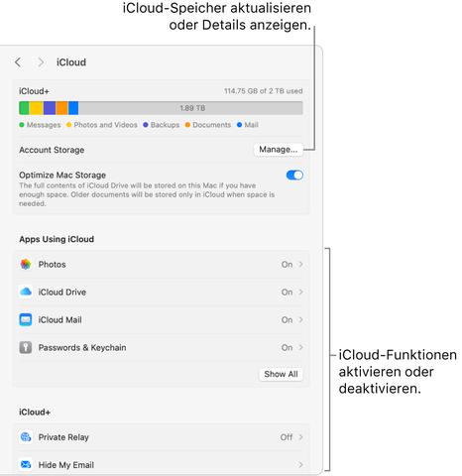This screenshot has width=462, height=476.
Task: Click the Apps Using iCloud heading
Action: click(57, 239)
